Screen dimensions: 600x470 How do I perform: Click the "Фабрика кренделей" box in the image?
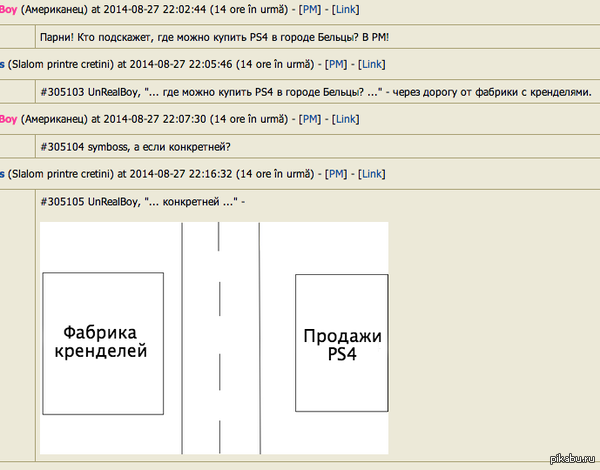(x=104, y=342)
